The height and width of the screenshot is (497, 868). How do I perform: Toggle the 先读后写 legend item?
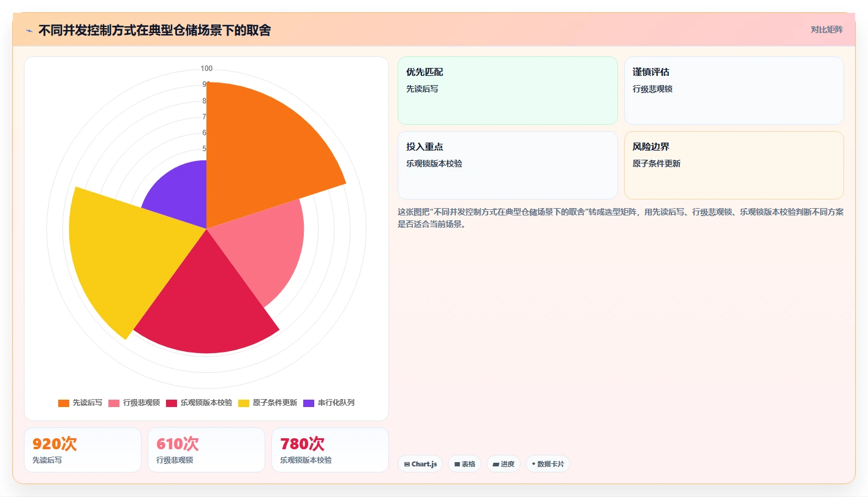[x=80, y=403]
